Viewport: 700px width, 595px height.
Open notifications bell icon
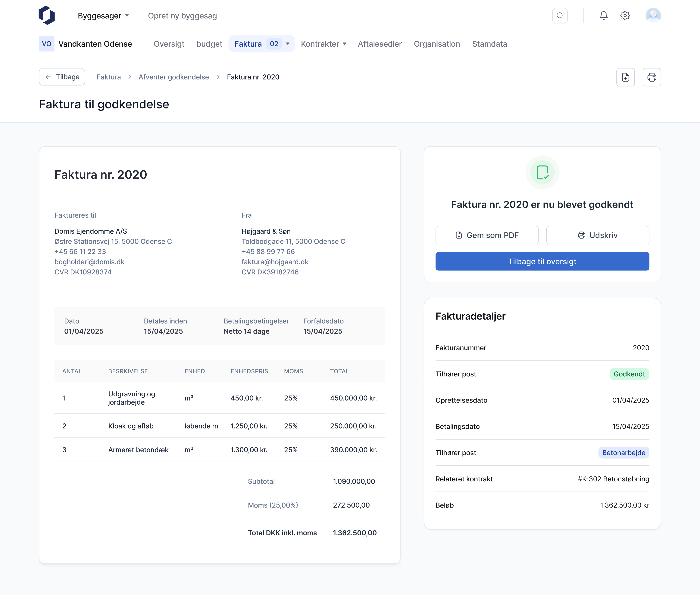(603, 16)
